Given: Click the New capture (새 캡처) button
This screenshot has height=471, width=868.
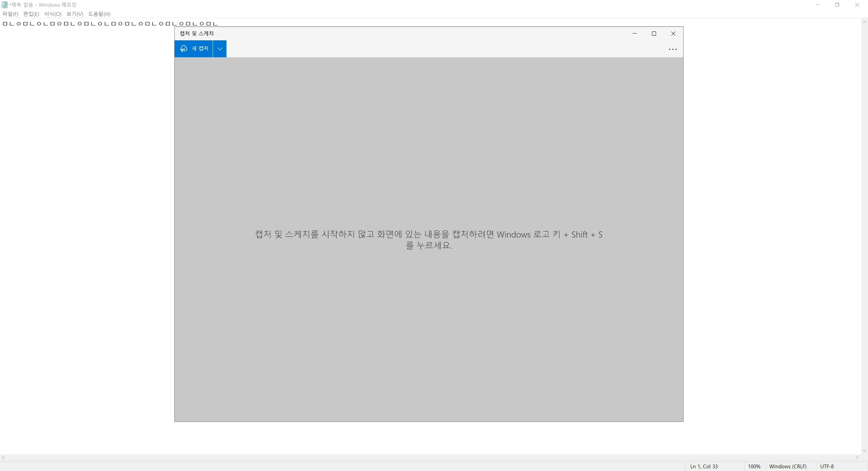Looking at the screenshot, I should [194, 49].
